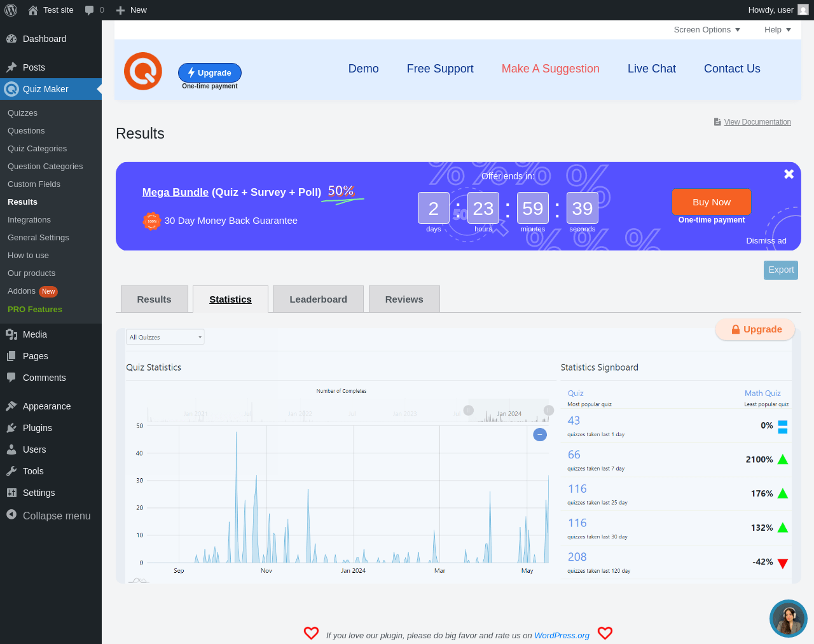Screen dimensions: 814x644
Task: Switch to the Results tab
Action: click(x=155, y=299)
